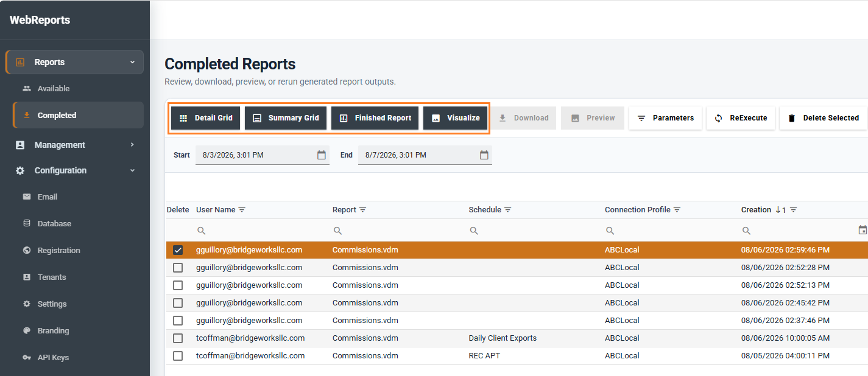Screen dimensions: 868x376
Task: Click the Connection Profile column filter icon
Action: click(677, 210)
